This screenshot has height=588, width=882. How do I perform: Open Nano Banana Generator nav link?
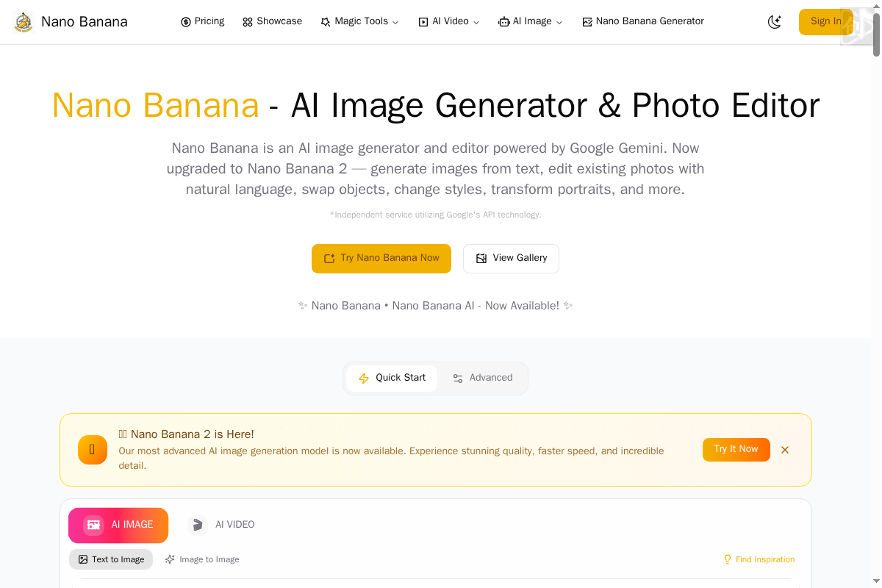[x=643, y=22]
